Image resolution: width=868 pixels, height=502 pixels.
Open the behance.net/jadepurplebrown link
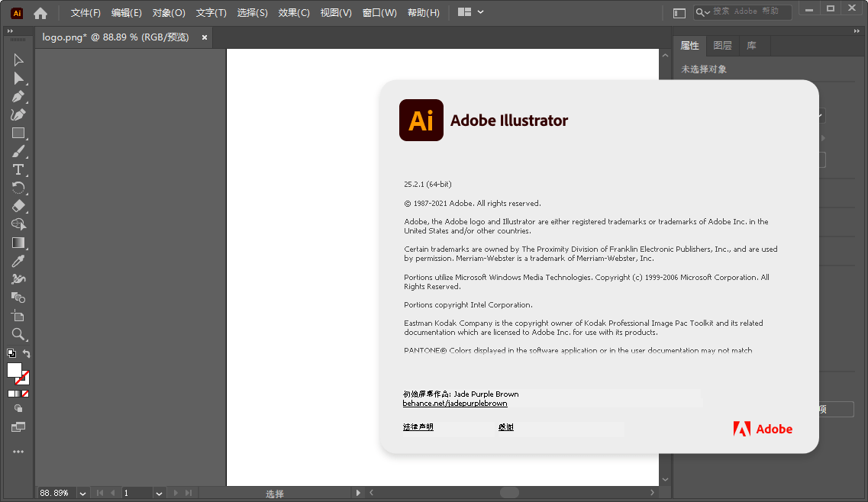(455, 404)
